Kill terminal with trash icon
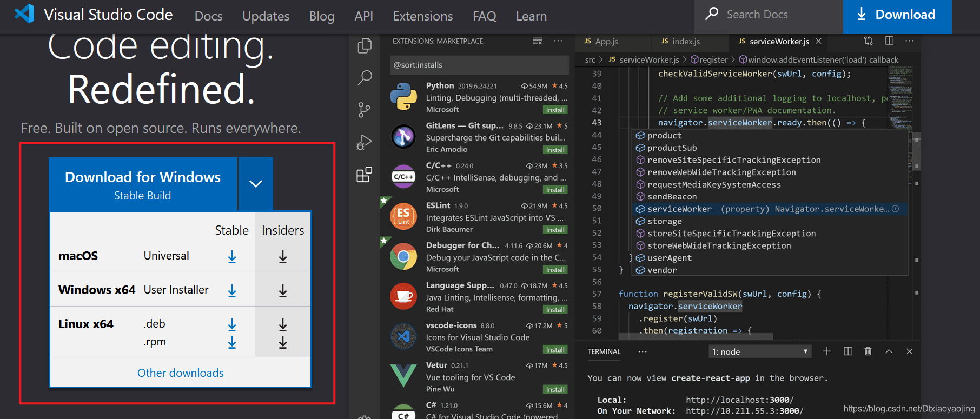The height and width of the screenshot is (419, 980). (x=868, y=351)
